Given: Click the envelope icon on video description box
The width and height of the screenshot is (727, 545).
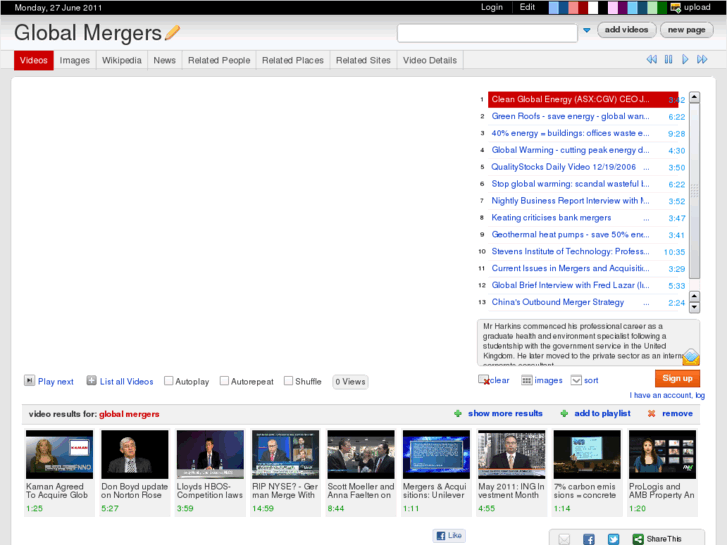Looking at the screenshot, I should pyautogui.click(x=691, y=357).
